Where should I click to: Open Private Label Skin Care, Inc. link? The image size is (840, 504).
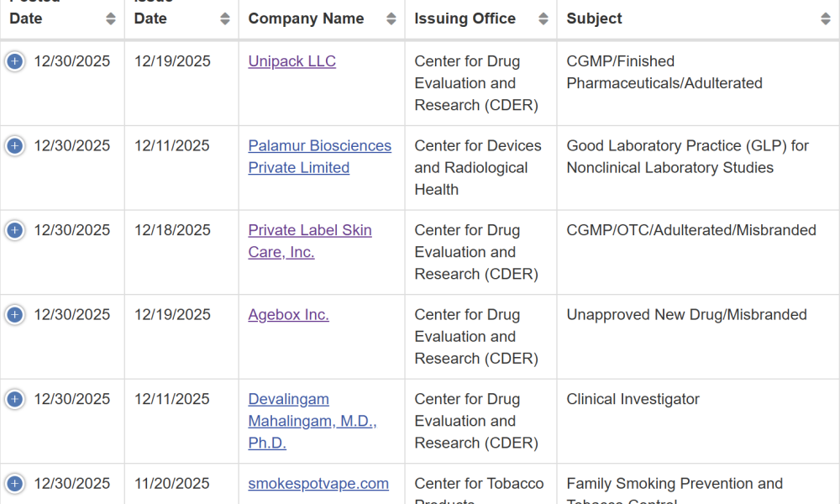pyautogui.click(x=310, y=241)
